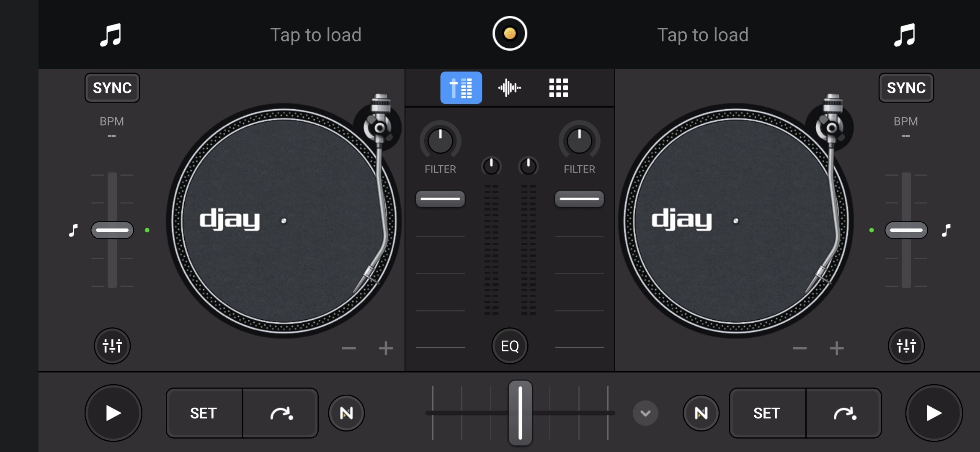The height and width of the screenshot is (452, 980).
Task: Click right deck Neural Mix N icon
Action: click(x=701, y=413)
